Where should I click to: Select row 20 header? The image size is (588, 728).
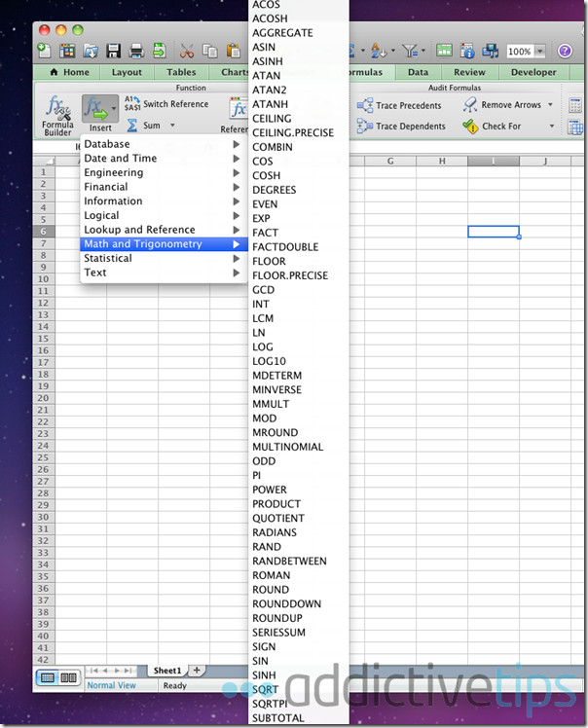pos(44,398)
